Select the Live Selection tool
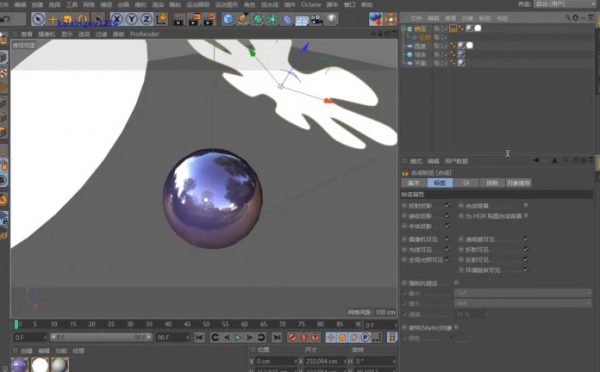Viewport: 600px width, 372px height. tap(38, 19)
